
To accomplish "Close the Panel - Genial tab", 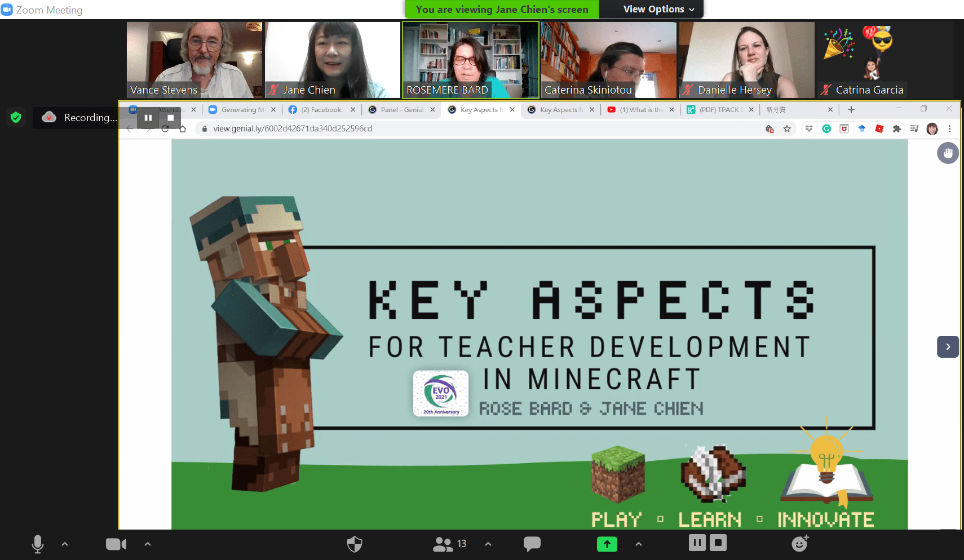I will click(432, 110).
